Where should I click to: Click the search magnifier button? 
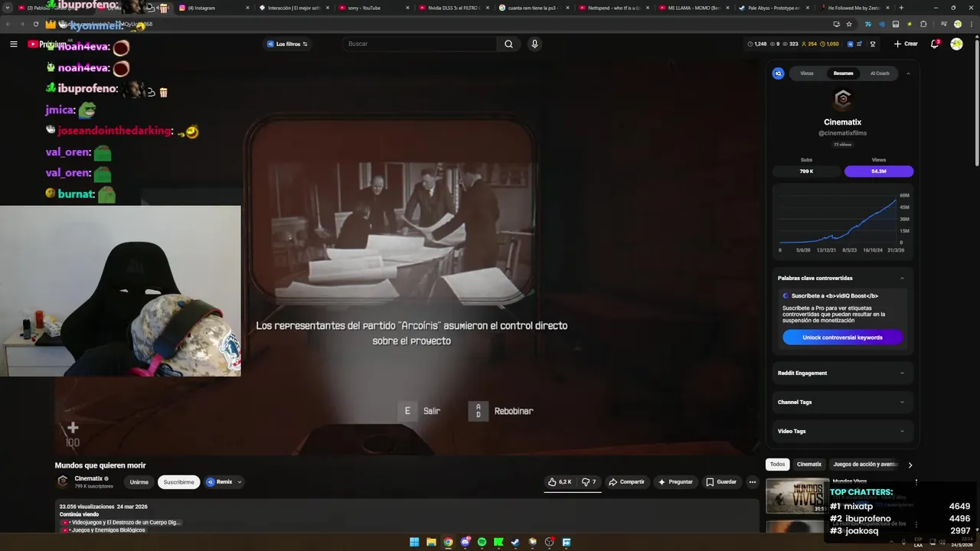pyautogui.click(x=508, y=44)
